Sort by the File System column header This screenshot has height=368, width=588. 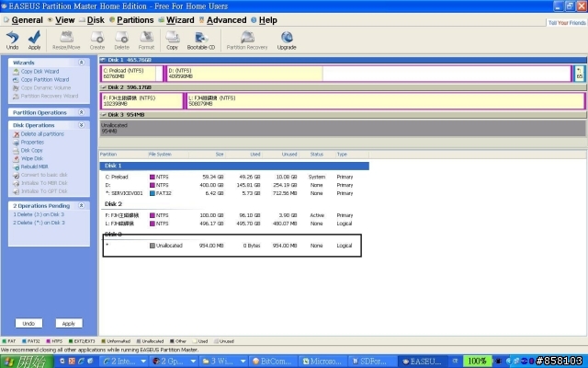[167, 155]
